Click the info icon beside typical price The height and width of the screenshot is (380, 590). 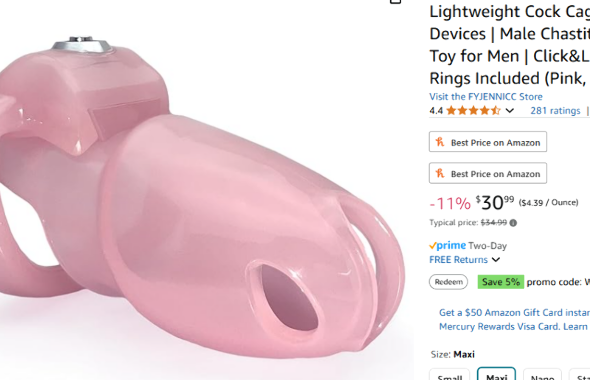(513, 223)
